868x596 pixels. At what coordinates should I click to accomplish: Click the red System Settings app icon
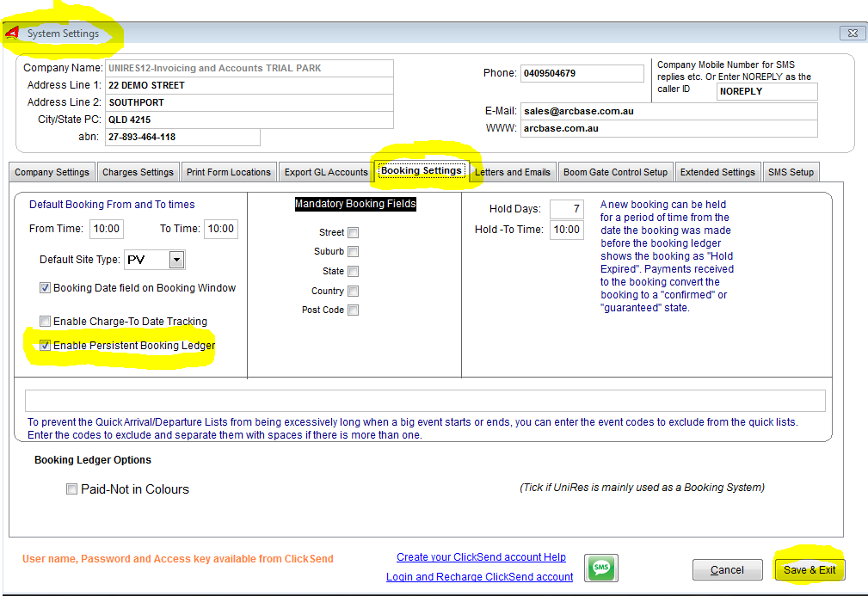click(x=12, y=34)
